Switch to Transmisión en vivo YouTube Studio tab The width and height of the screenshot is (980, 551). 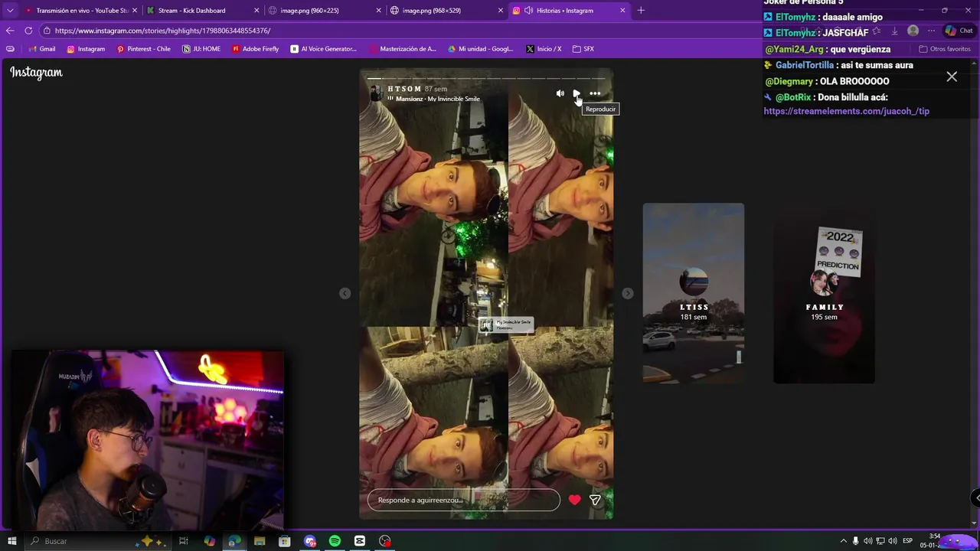point(80,11)
